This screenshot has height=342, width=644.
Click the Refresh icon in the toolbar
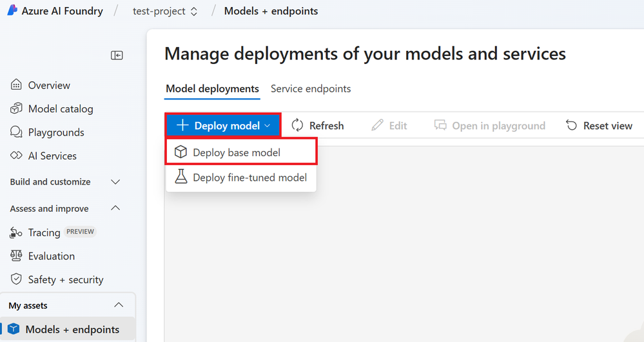pos(297,125)
